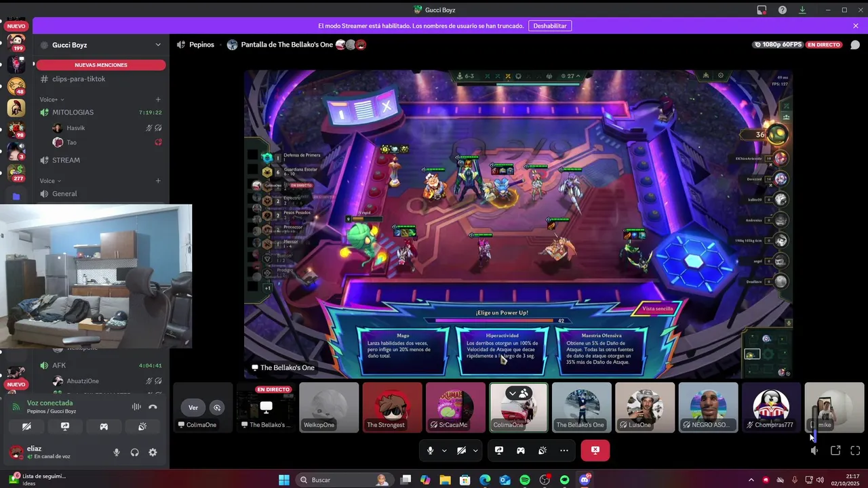This screenshot has width=868, height=488.
Task: Open soundboard from call control bar
Action: pos(542,450)
